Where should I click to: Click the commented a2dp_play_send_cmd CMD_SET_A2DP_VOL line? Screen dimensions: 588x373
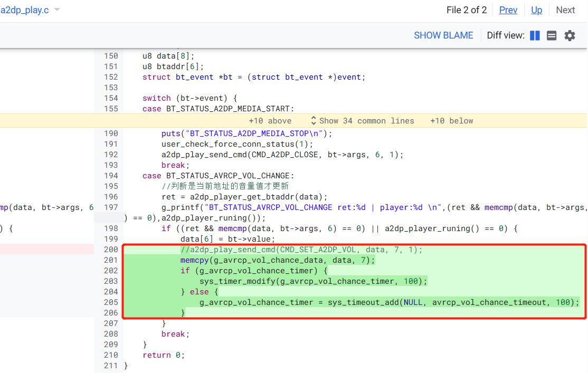pos(301,250)
